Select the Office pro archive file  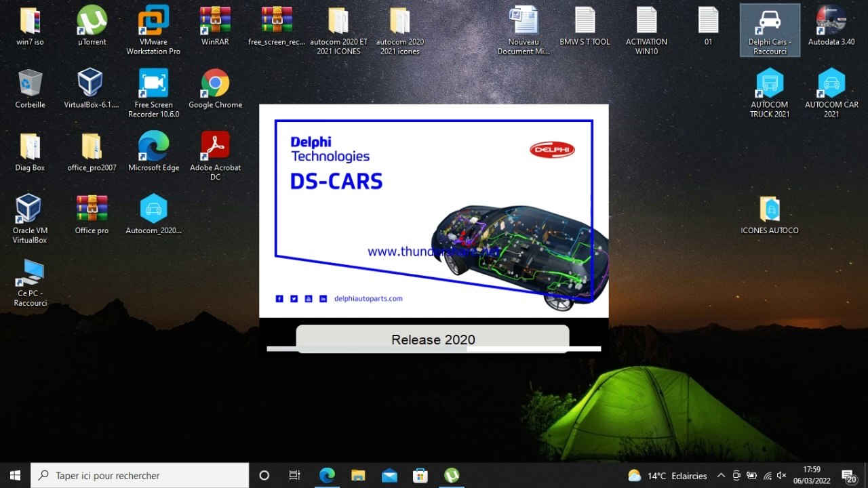click(92, 215)
